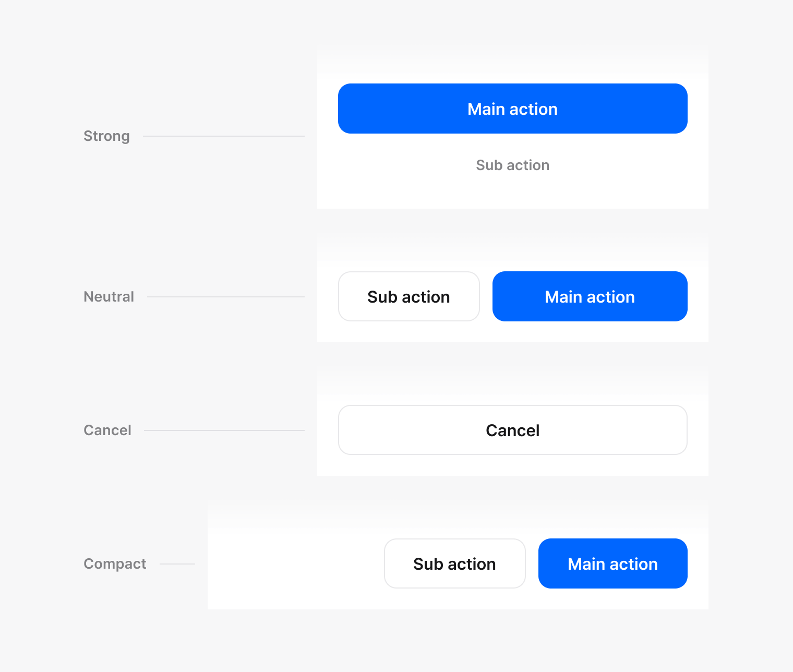The height and width of the screenshot is (672, 793).
Task: Select the Strong variant label
Action: (x=106, y=136)
